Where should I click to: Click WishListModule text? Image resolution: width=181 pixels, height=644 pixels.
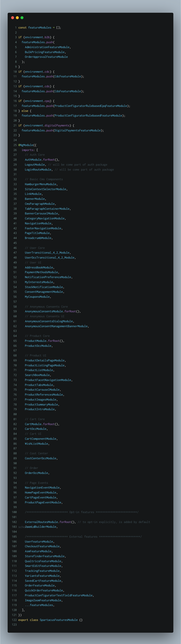click(36, 444)
